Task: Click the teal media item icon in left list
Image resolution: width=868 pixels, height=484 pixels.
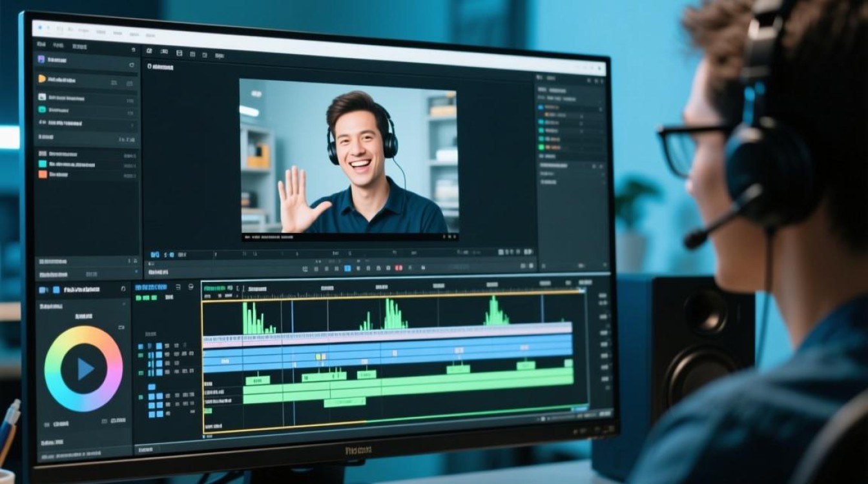Action: (42, 110)
